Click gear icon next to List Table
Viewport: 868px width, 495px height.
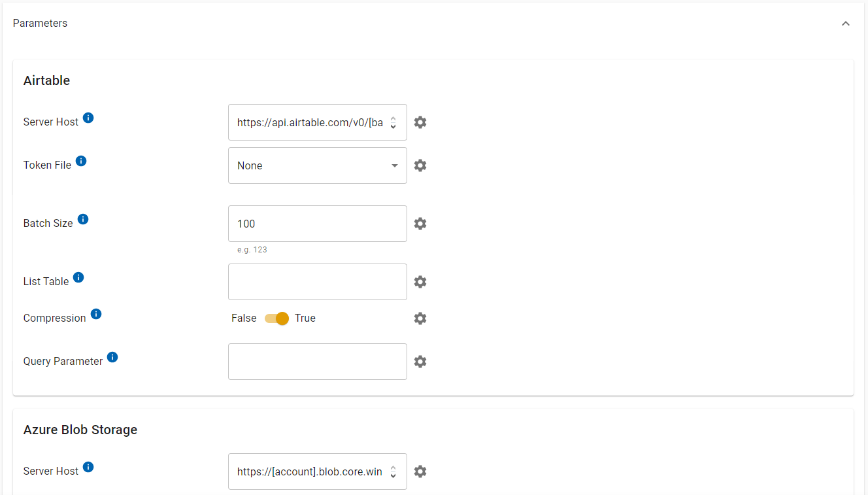pyautogui.click(x=420, y=282)
